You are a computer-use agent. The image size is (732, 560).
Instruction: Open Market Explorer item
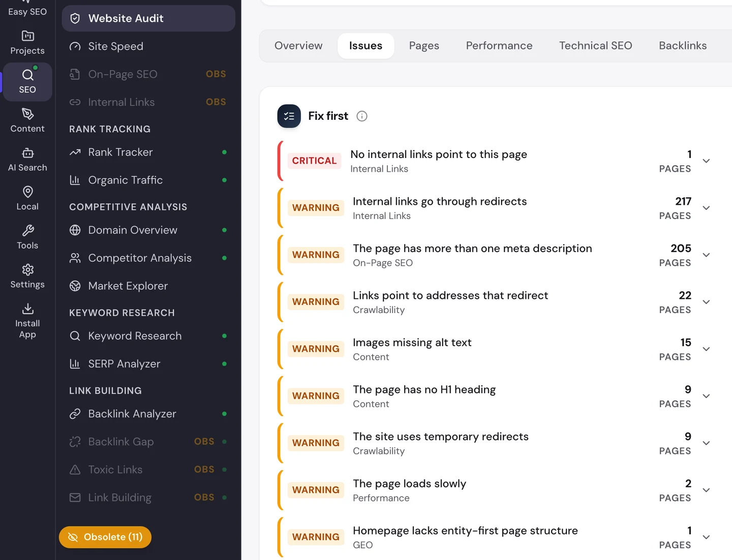click(148, 286)
